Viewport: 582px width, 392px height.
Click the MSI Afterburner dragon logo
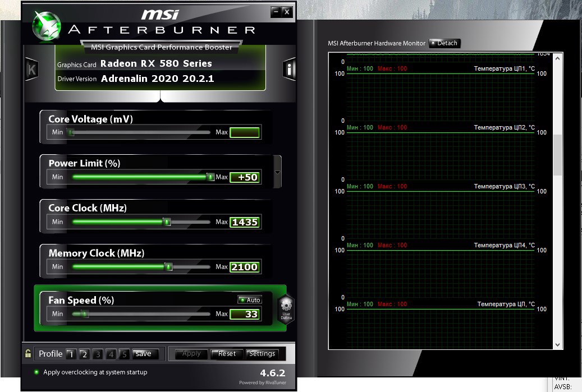[47, 26]
